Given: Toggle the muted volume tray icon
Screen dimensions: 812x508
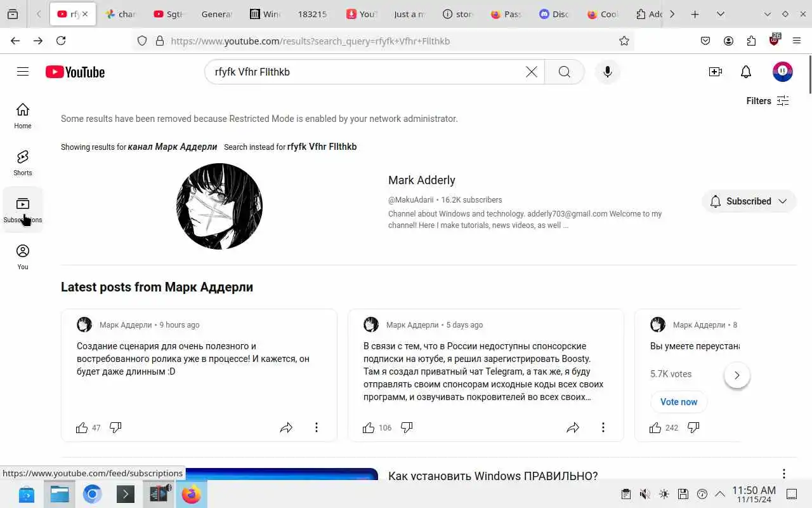Looking at the screenshot, I should tap(645, 494).
